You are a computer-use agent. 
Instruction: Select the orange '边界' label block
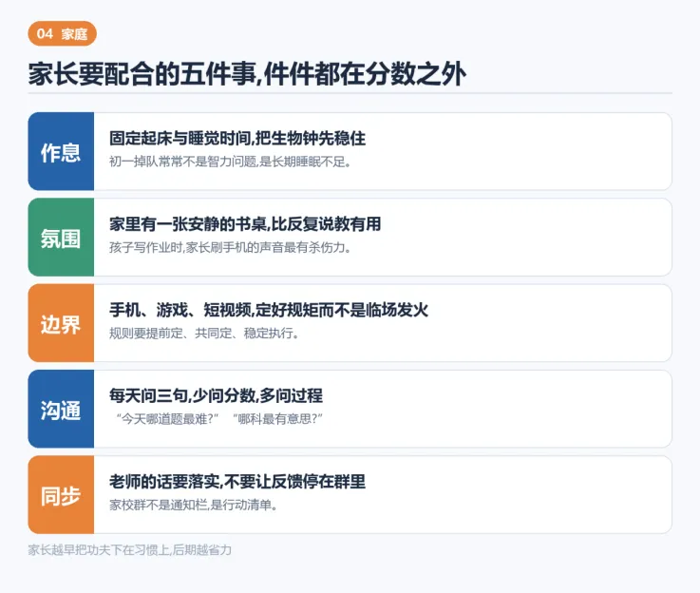click(x=61, y=323)
